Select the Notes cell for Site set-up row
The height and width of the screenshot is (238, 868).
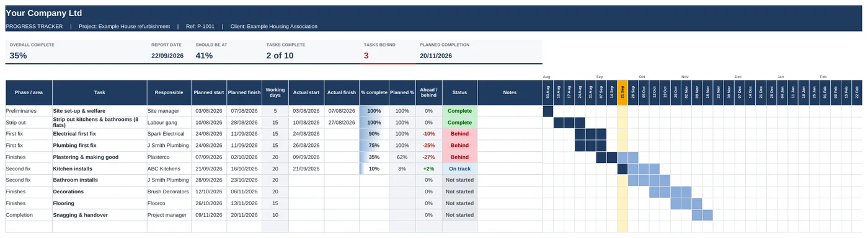[510, 111]
